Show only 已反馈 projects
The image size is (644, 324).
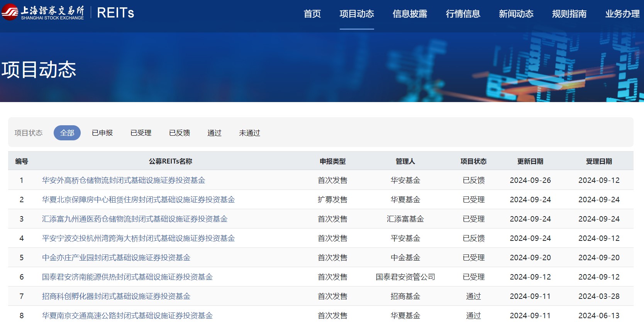[180, 133]
